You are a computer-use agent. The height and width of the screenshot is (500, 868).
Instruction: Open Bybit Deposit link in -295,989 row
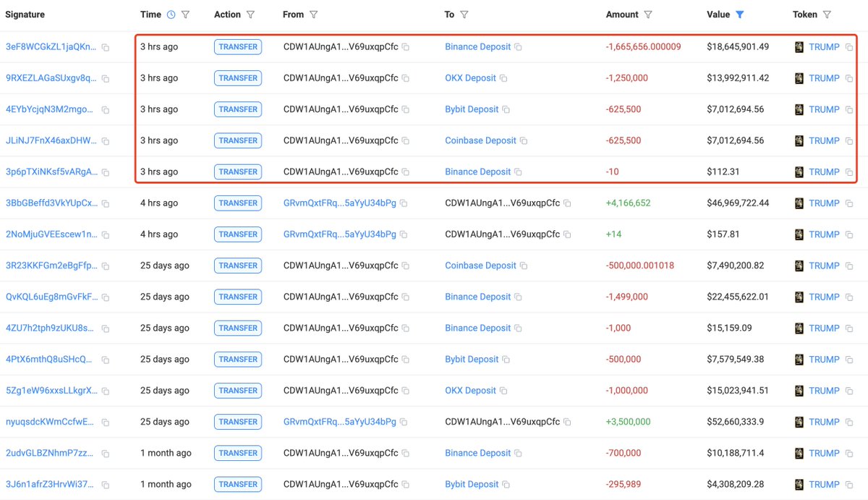(472, 484)
